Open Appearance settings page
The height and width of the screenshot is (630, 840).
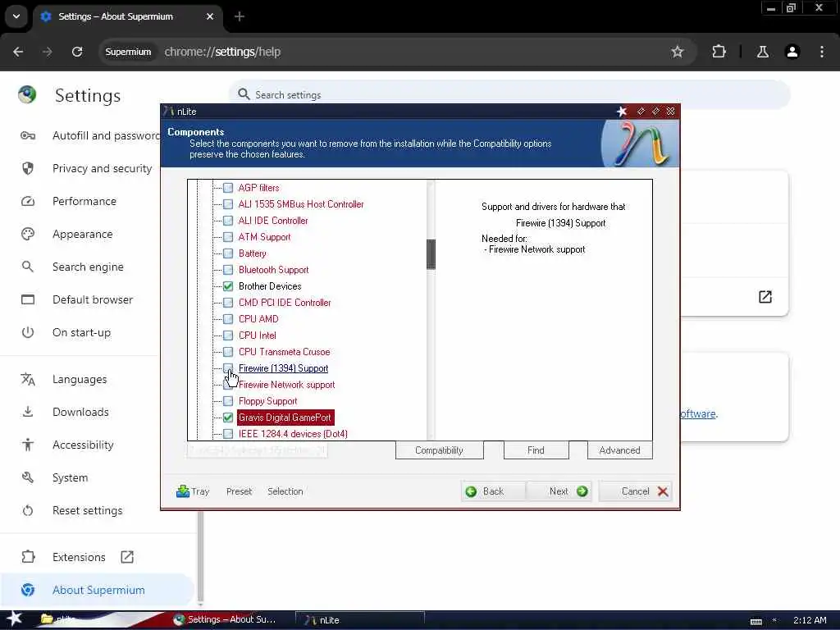coord(66,234)
